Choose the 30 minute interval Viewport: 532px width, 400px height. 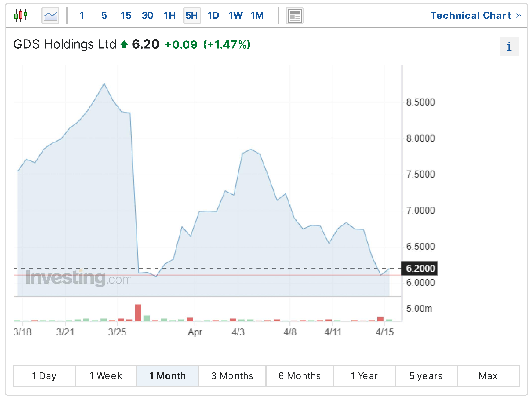147,16
